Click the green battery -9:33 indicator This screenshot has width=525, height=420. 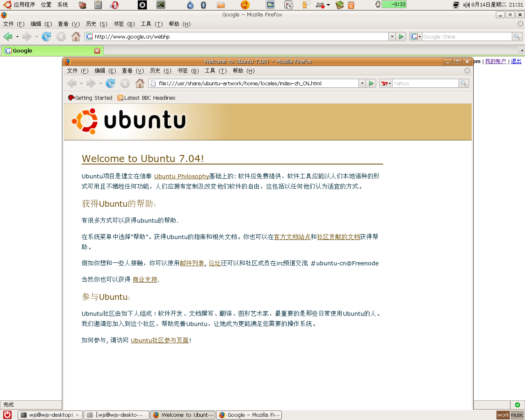pos(394,5)
